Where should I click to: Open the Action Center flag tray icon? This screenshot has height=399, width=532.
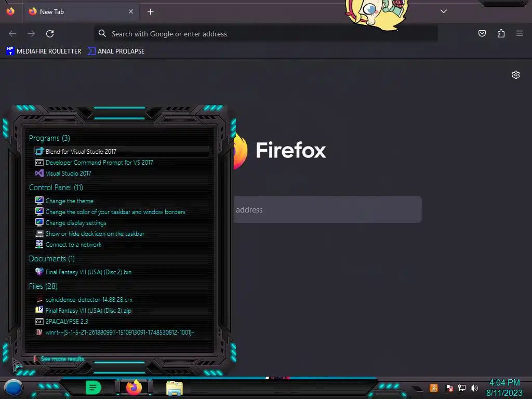click(449, 388)
